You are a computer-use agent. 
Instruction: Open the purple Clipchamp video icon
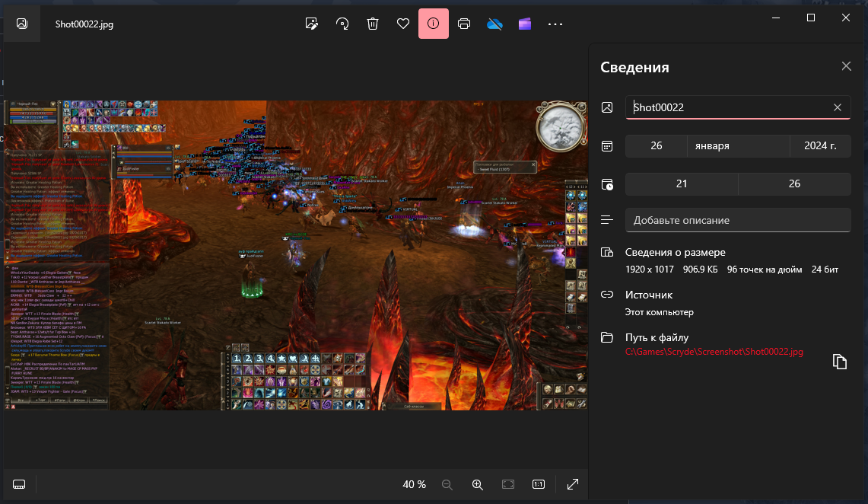[525, 24]
